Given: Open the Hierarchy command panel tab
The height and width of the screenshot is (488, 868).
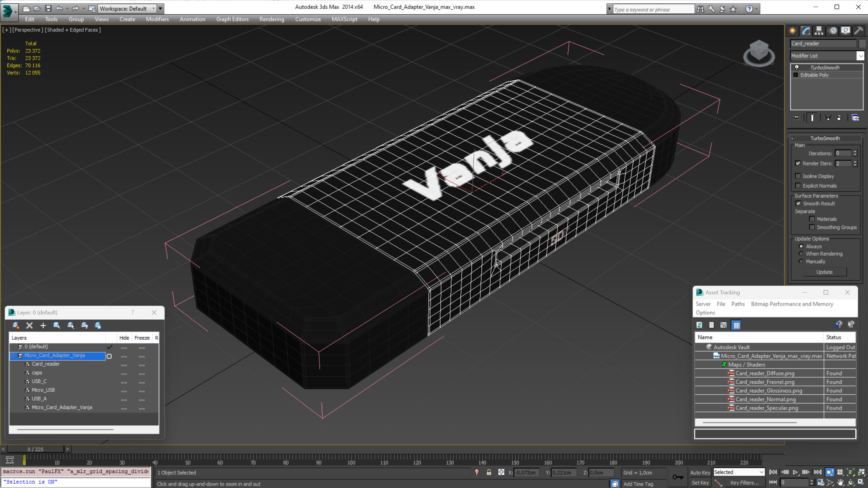Looking at the screenshot, I should pyautogui.click(x=819, y=31).
